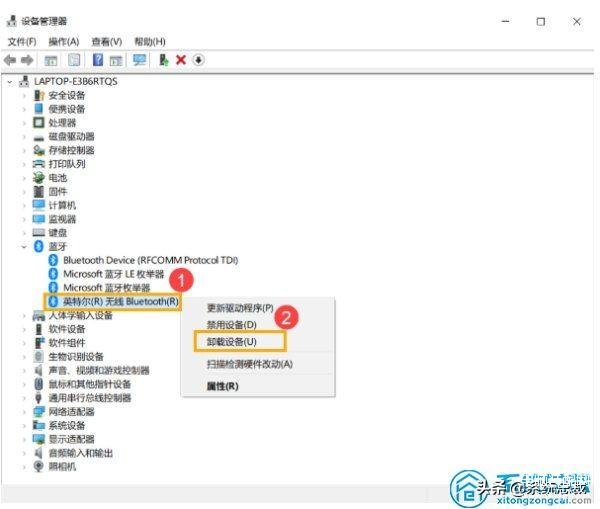
Task: Select the 固件 tree row
Action: tap(57, 191)
